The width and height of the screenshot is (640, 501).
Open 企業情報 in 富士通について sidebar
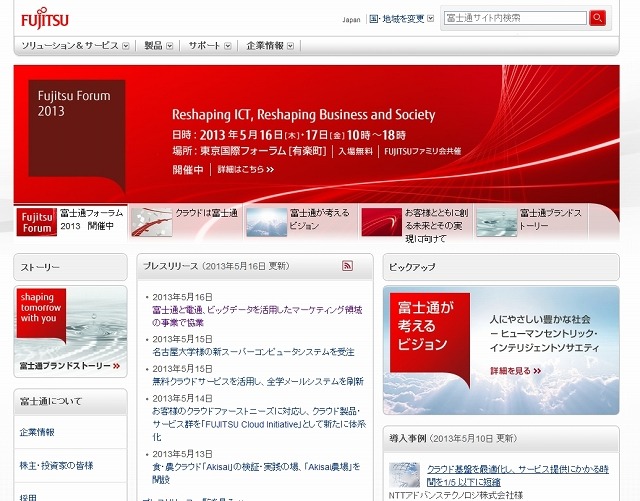point(37,432)
